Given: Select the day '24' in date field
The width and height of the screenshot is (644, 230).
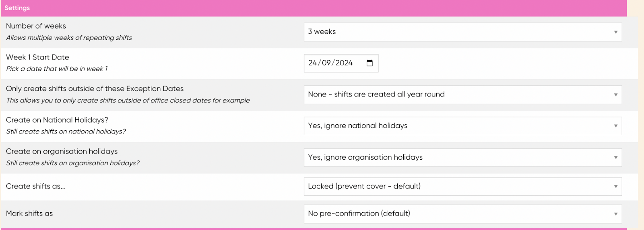Looking at the screenshot, I should (313, 63).
